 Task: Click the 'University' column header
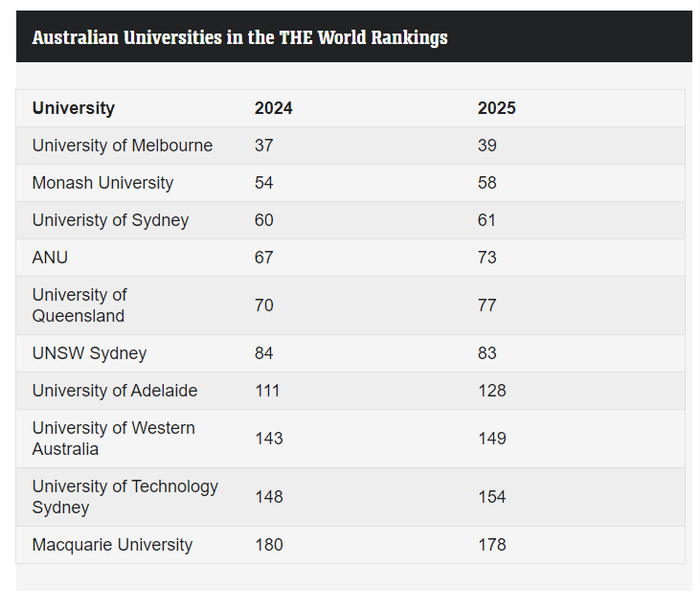click(x=74, y=108)
